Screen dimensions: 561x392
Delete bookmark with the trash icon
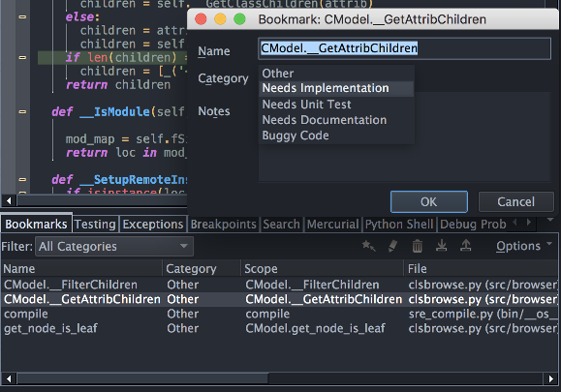click(417, 246)
